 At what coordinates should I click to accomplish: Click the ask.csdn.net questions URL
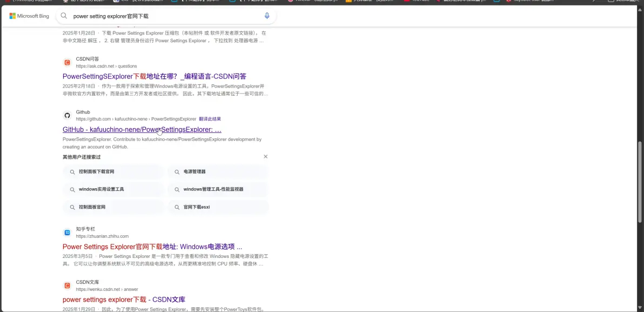(x=106, y=66)
